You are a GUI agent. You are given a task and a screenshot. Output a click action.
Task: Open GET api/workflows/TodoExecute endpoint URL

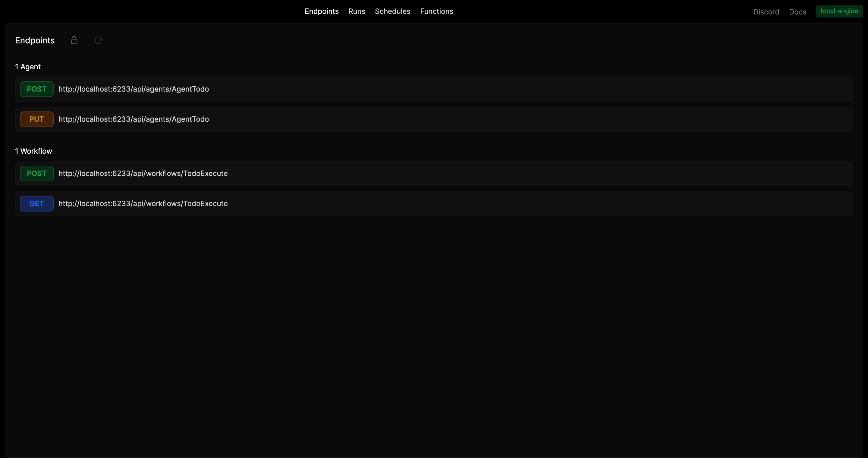(x=143, y=204)
